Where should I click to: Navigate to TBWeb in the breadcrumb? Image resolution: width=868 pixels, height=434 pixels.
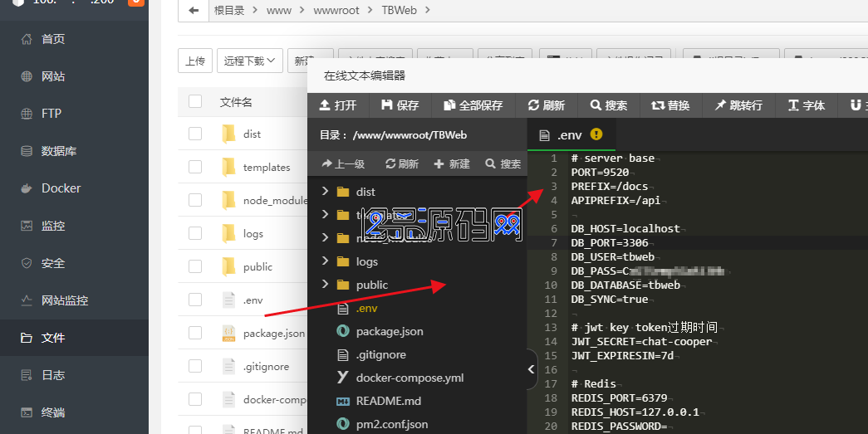(x=400, y=10)
